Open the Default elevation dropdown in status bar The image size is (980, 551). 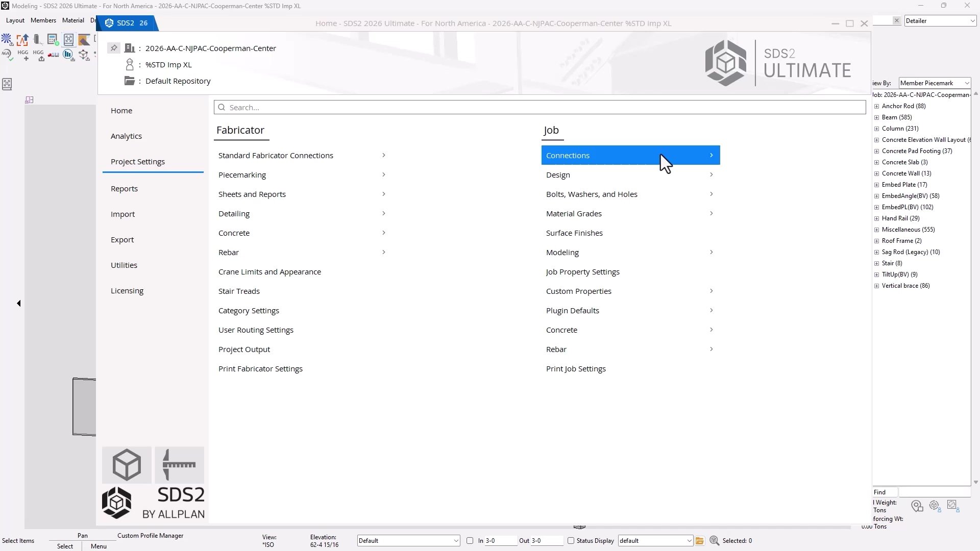[408, 540]
